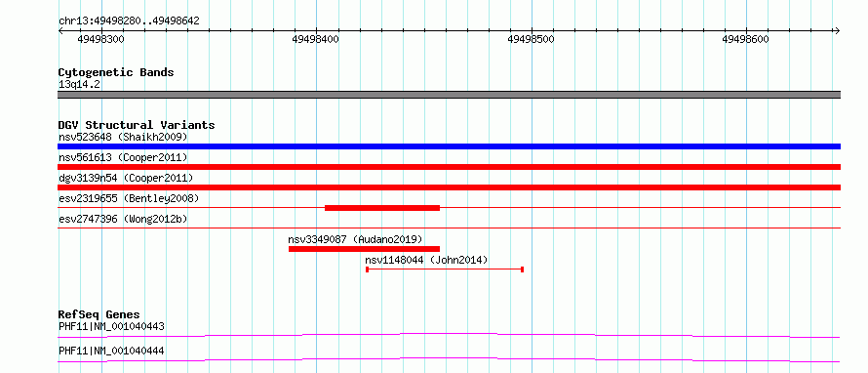The height and width of the screenshot is (373, 868).
Task: Click the PHF11|NM_001040443 transcript label
Action: pyautogui.click(x=111, y=326)
